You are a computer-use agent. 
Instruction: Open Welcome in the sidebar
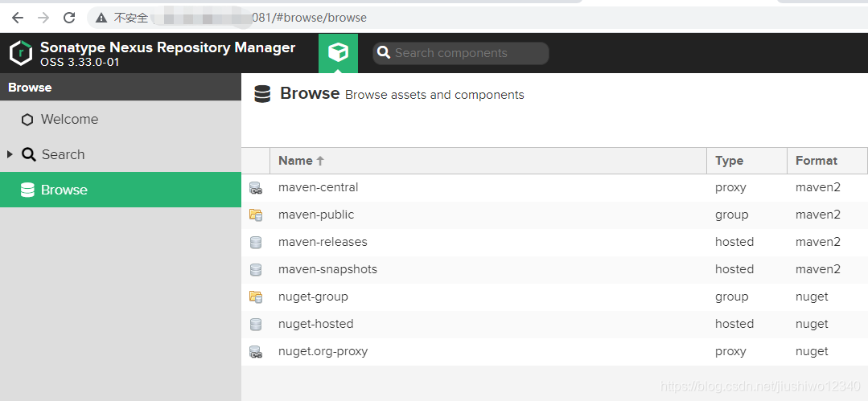(121, 120)
